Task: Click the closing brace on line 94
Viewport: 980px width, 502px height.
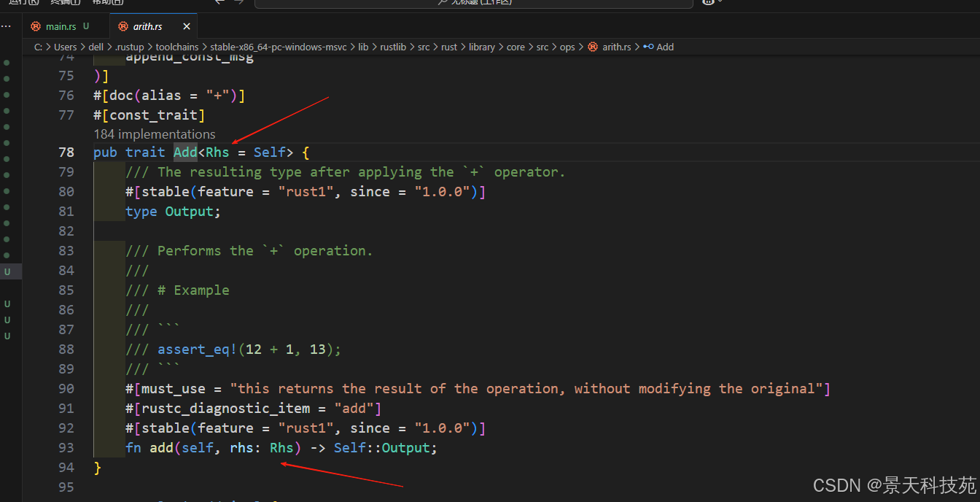Action: pyautogui.click(x=97, y=467)
